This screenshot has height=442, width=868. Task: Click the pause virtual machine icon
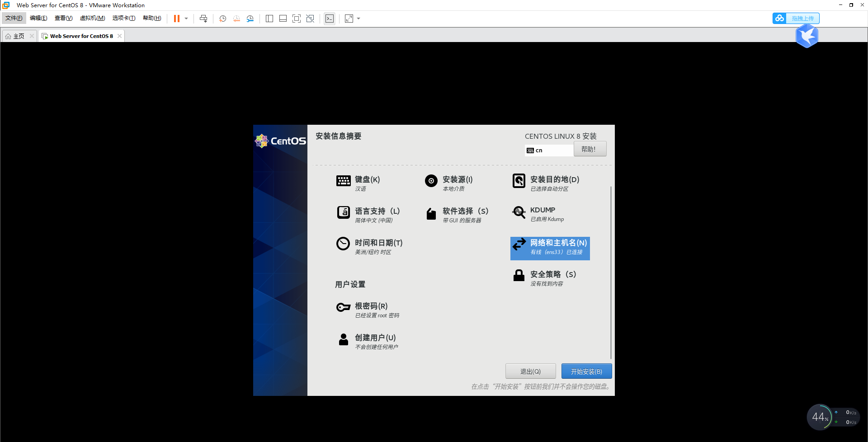pyautogui.click(x=177, y=19)
